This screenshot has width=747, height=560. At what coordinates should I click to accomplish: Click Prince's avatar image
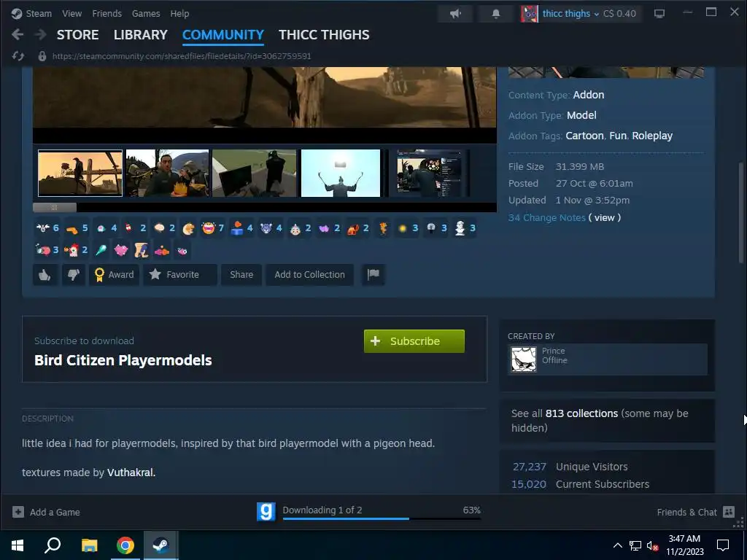click(524, 359)
